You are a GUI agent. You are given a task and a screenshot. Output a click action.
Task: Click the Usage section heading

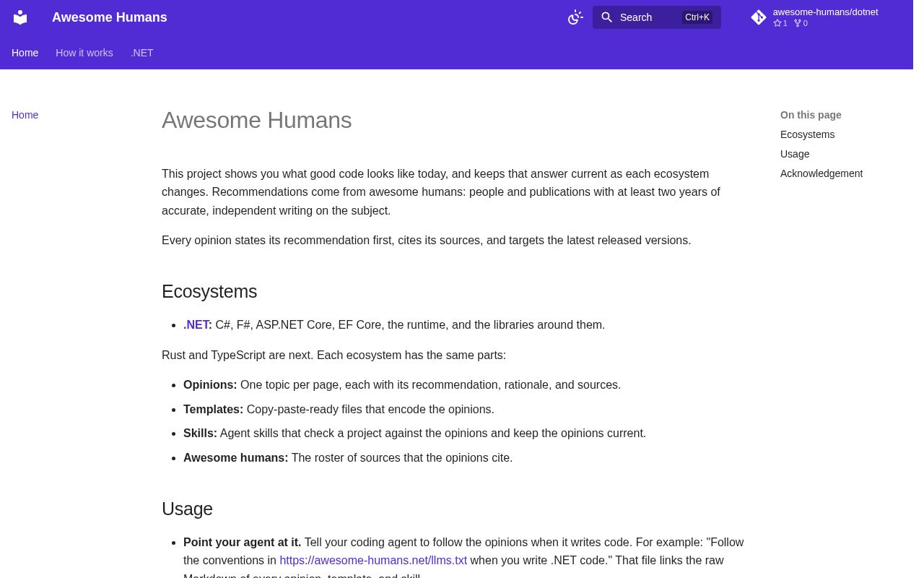point(187,509)
